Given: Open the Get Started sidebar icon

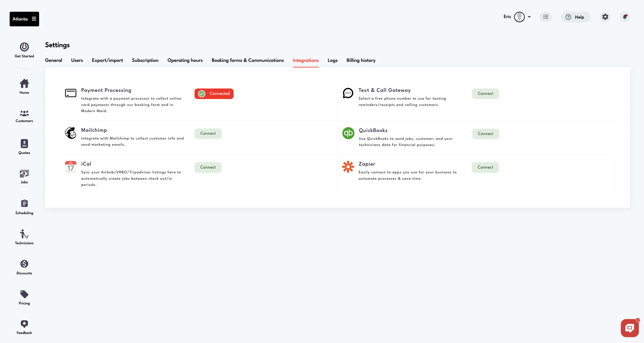Looking at the screenshot, I should (24, 47).
